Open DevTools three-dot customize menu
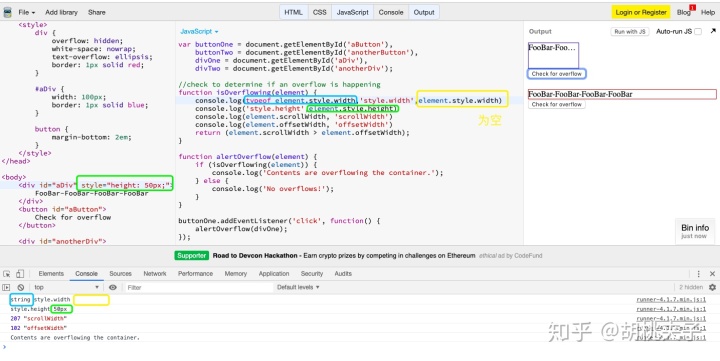Screen dimensions: 720x361 pos(698,274)
